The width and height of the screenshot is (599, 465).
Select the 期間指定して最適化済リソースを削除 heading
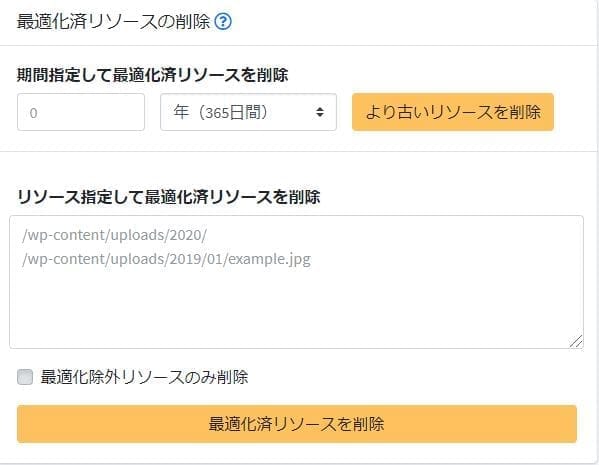152,75
